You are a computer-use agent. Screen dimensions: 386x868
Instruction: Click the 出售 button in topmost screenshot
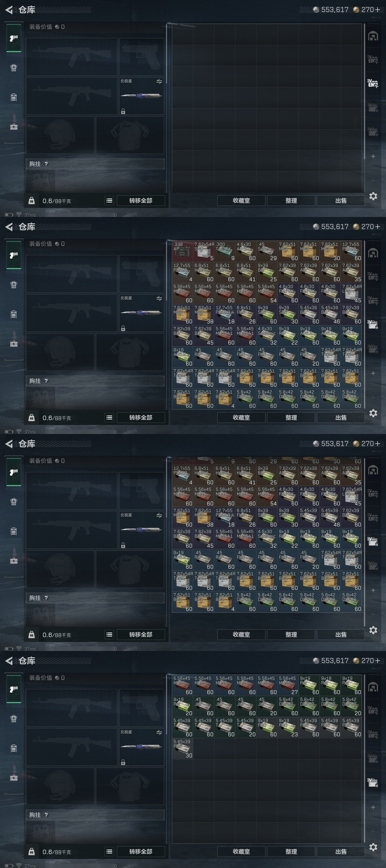(341, 200)
